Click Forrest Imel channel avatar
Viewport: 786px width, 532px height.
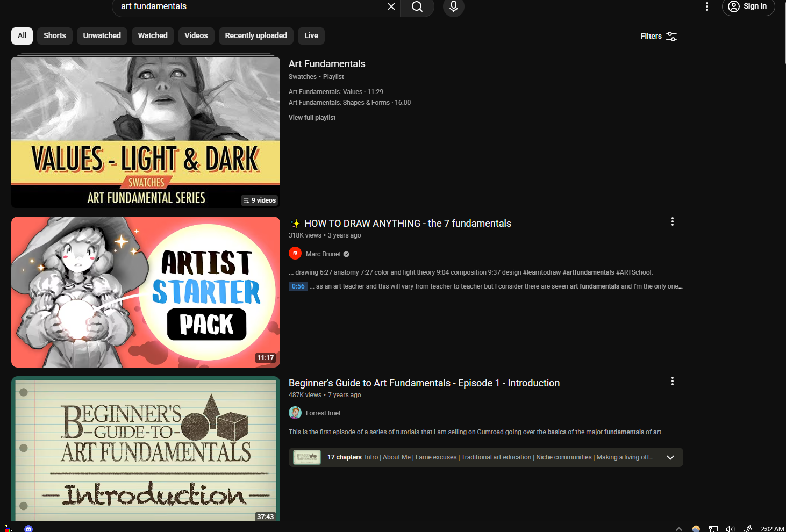(x=295, y=413)
